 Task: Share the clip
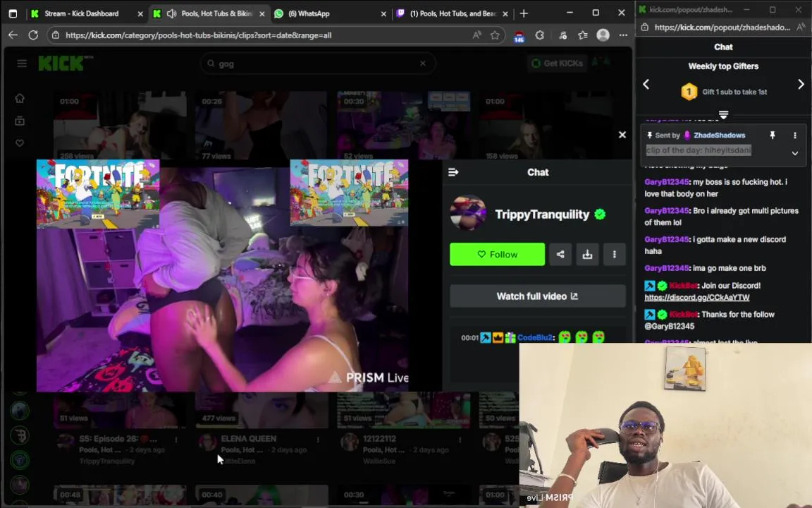560,254
